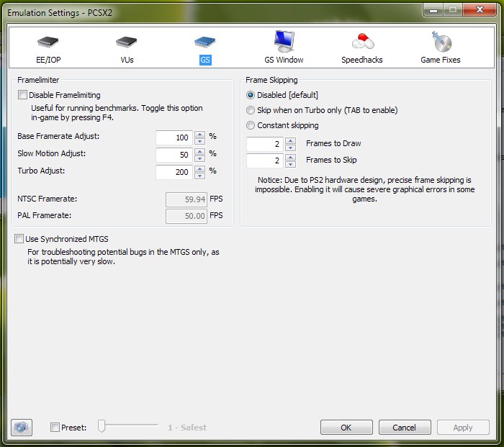Select the Constant skipping option
This screenshot has width=504, height=447.
(x=251, y=125)
